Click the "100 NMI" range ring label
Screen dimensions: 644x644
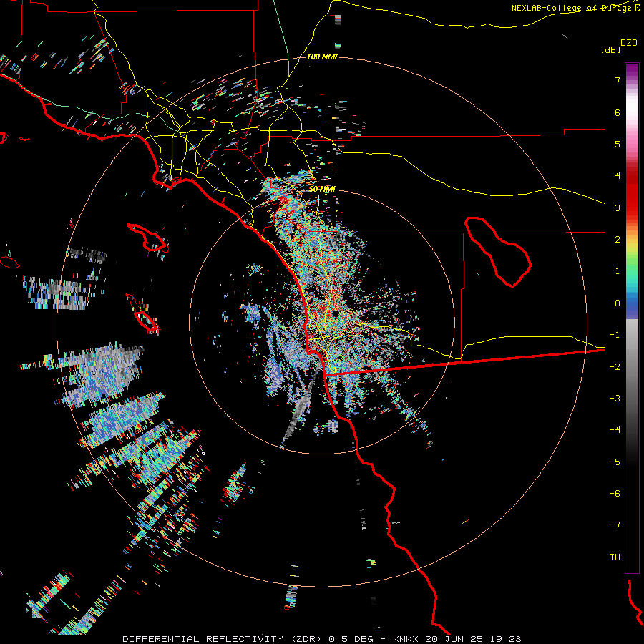tap(322, 57)
